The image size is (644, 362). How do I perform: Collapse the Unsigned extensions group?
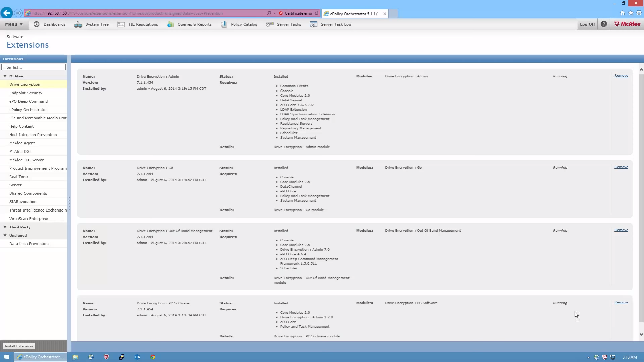click(x=5, y=235)
